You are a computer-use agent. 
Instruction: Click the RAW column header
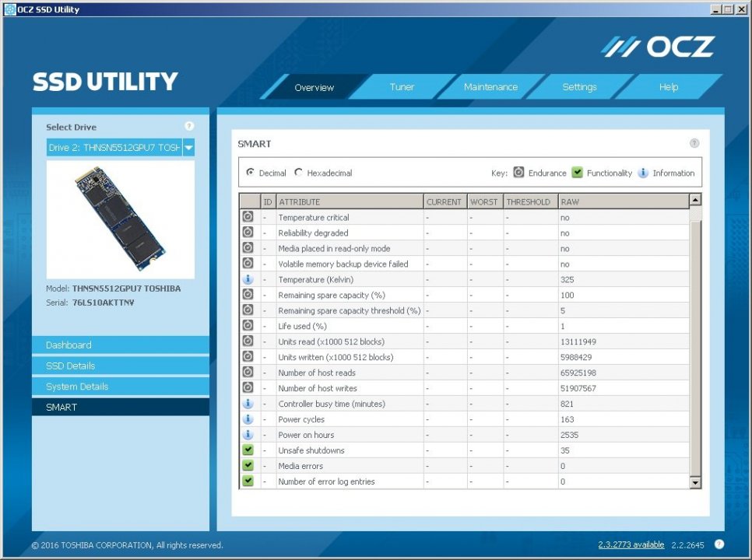pos(624,201)
